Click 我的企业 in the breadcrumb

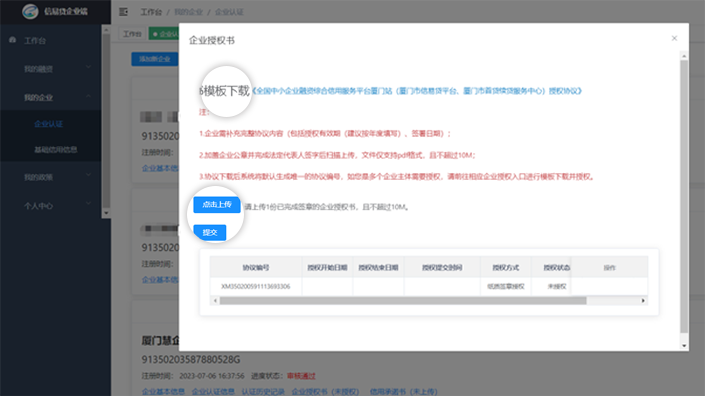tap(188, 12)
